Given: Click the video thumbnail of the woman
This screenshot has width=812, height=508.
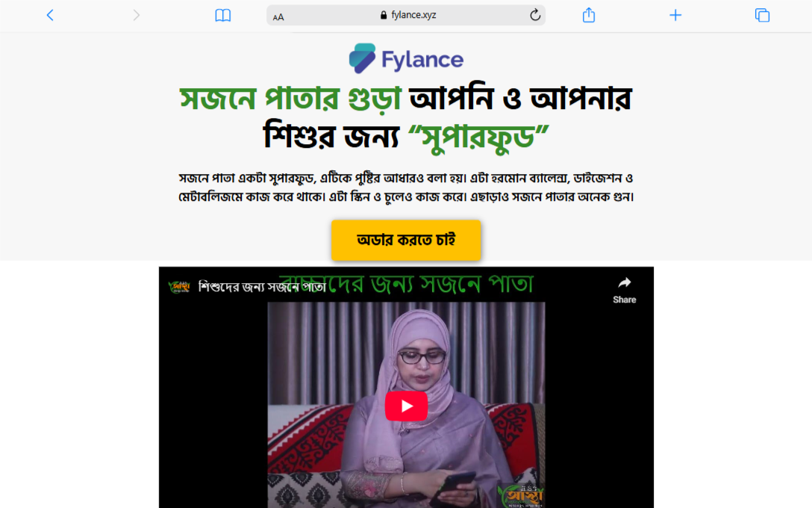Looking at the screenshot, I should click(406, 404).
